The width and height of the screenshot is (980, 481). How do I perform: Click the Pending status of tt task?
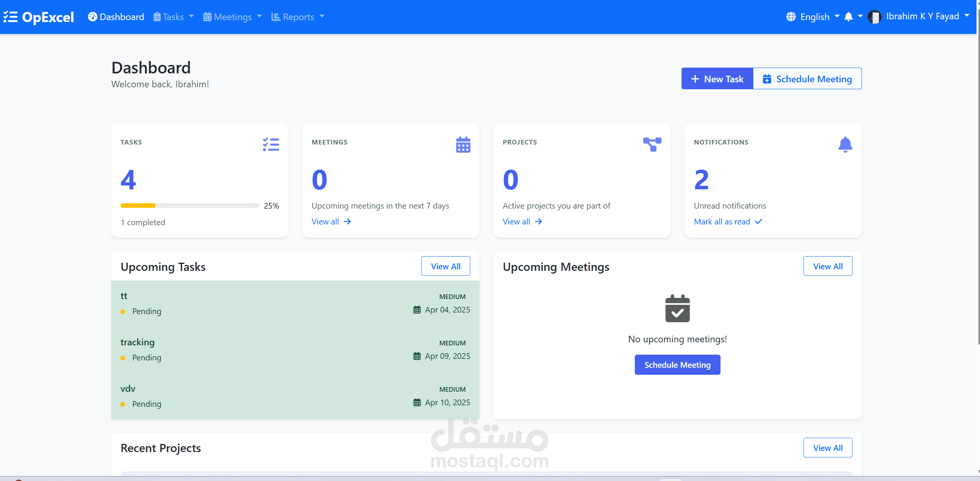point(147,311)
